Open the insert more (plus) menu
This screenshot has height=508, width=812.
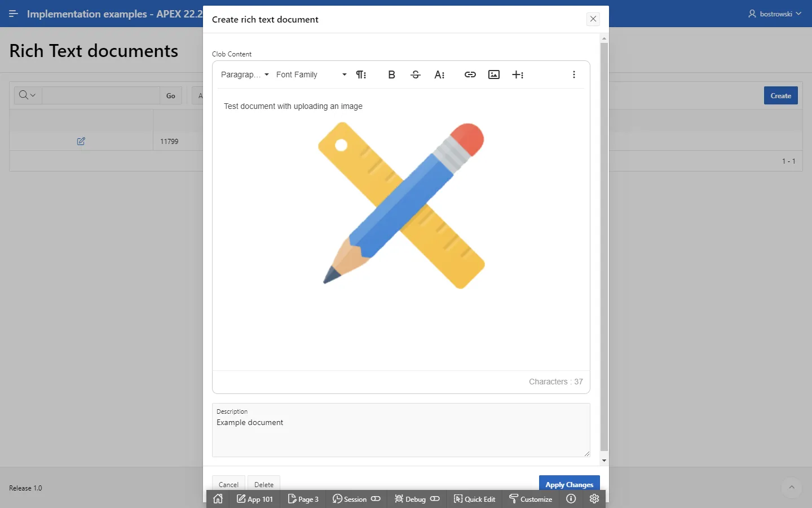coord(518,75)
